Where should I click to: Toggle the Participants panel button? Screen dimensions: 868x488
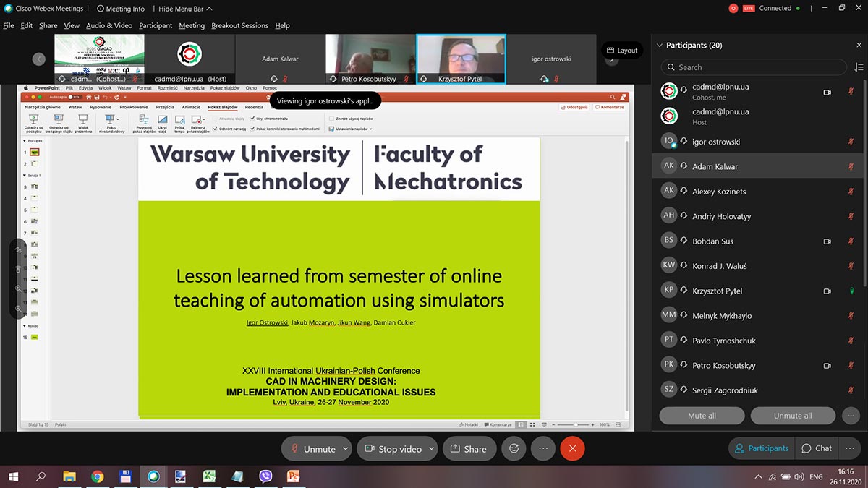761,448
